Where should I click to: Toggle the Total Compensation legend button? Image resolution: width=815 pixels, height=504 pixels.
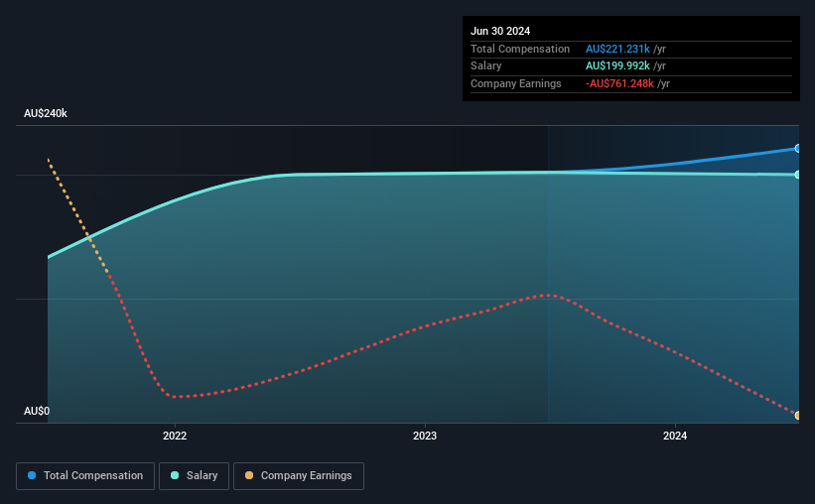click(85, 476)
